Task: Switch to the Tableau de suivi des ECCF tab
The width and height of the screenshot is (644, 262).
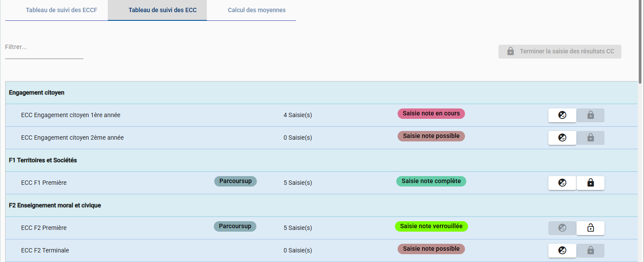Action: tap(56, 10)
